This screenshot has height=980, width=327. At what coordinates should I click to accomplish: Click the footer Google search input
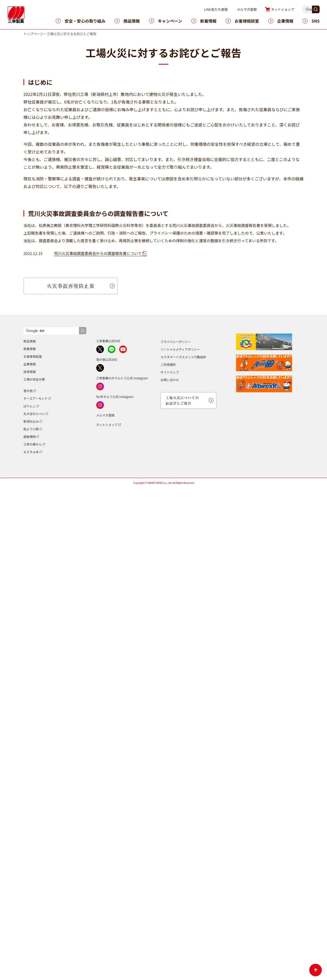[51, 330]
